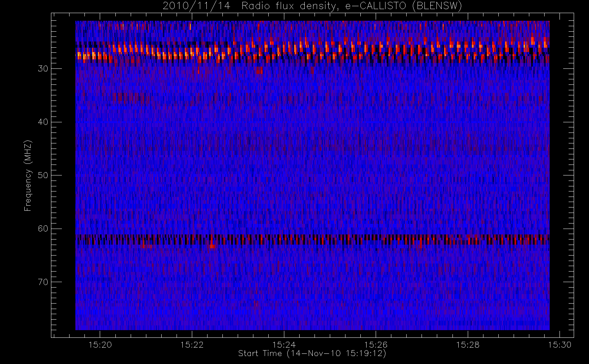This screenshot has width=589, height=364.
Task: Click the 15:26 time tick label
Action: (376, 345)
